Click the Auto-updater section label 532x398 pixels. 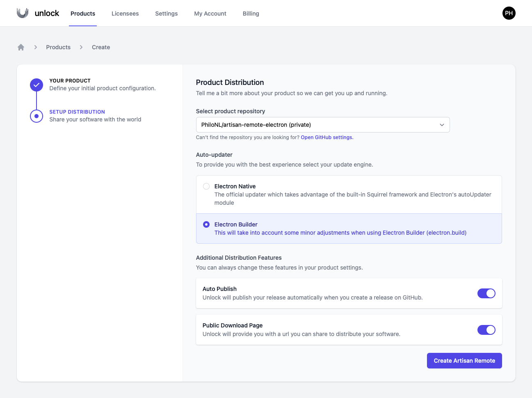pyautogui.click(x=214, y=155)
